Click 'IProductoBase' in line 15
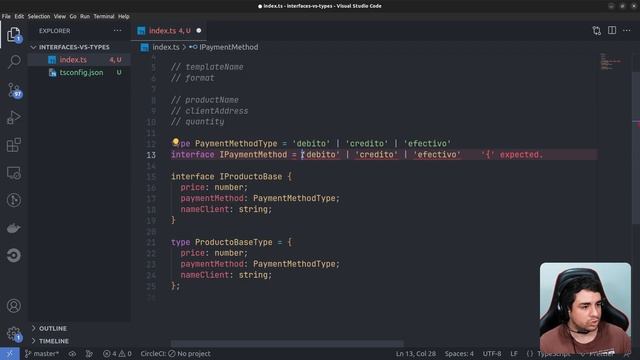Image resolution: width=640 pixels, height=360 pixels. (251, 177)
